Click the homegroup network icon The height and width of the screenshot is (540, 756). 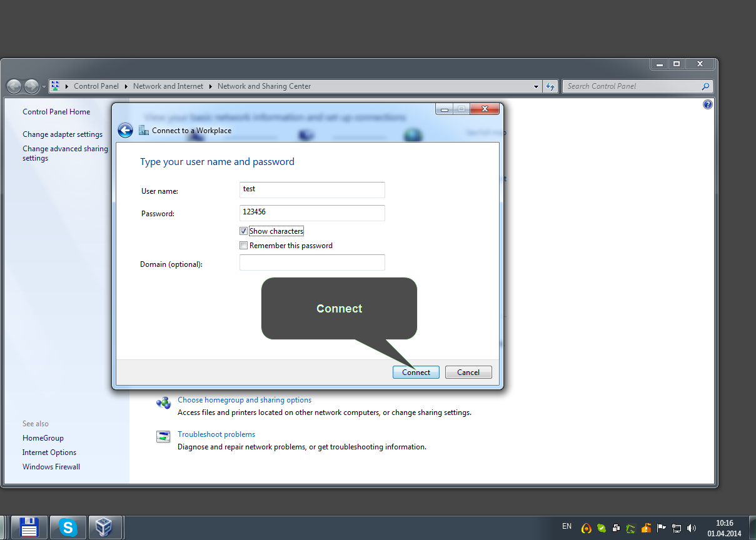[x=163, y=403]
